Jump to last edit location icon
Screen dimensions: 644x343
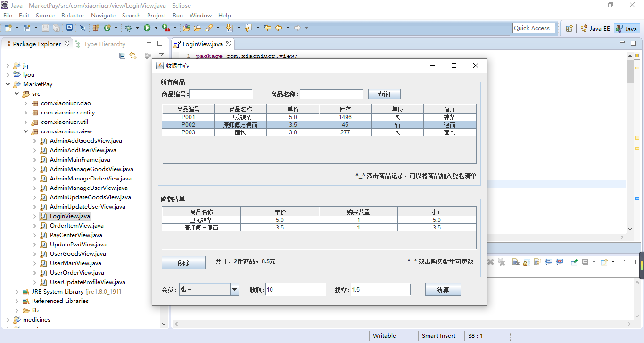[x=267, y=28]
